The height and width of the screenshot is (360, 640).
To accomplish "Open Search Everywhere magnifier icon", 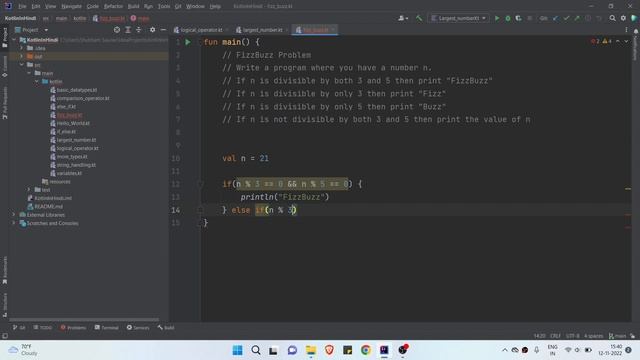I will [612, 18].
